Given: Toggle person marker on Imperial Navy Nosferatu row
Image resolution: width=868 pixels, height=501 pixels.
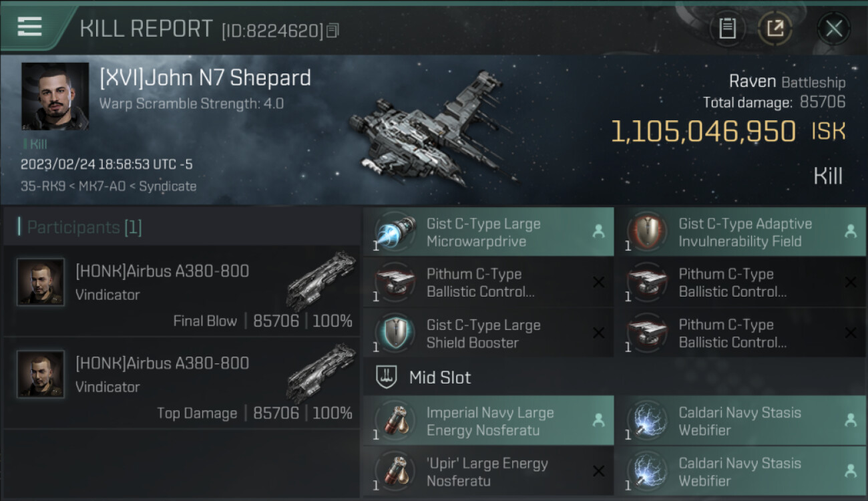Looking at the screenshot, I should [598, 420].
